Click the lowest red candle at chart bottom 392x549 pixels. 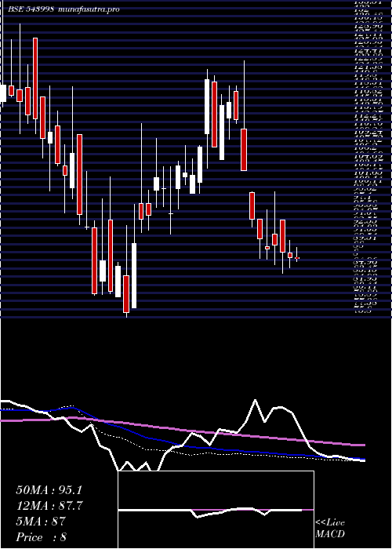click(126, 294)
